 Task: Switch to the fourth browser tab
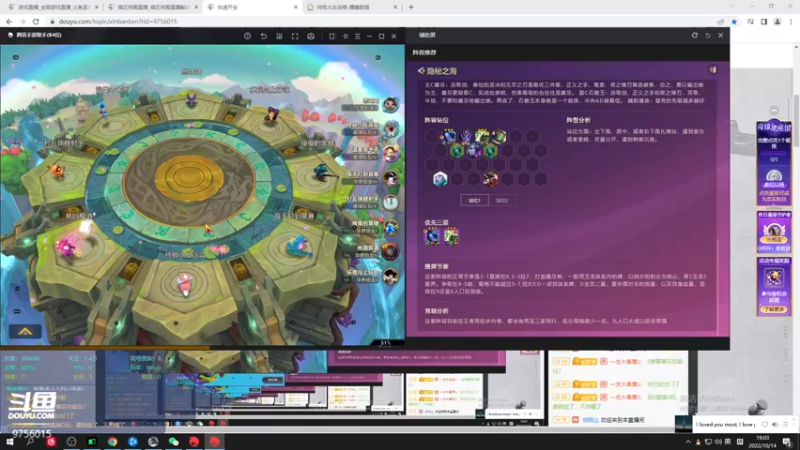pos(351,7)
